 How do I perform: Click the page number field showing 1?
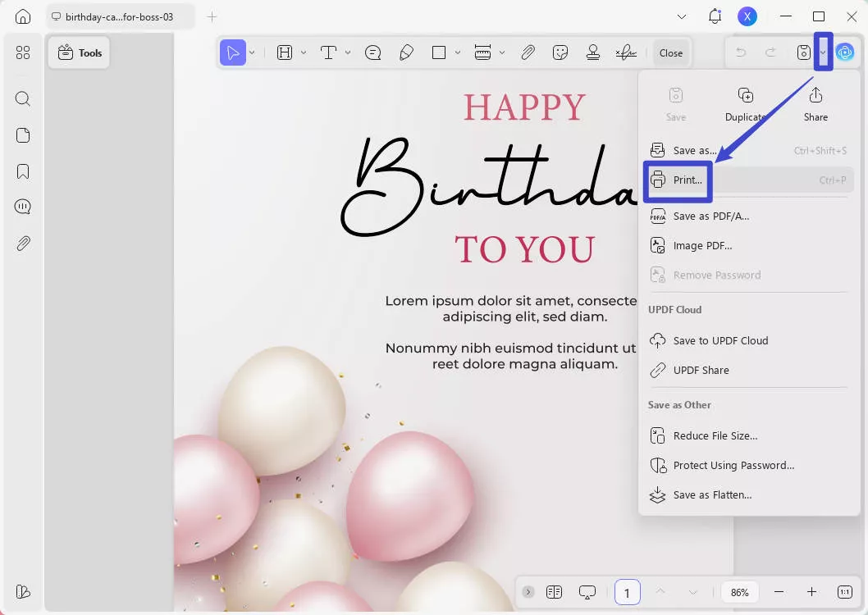click(627, 593)
